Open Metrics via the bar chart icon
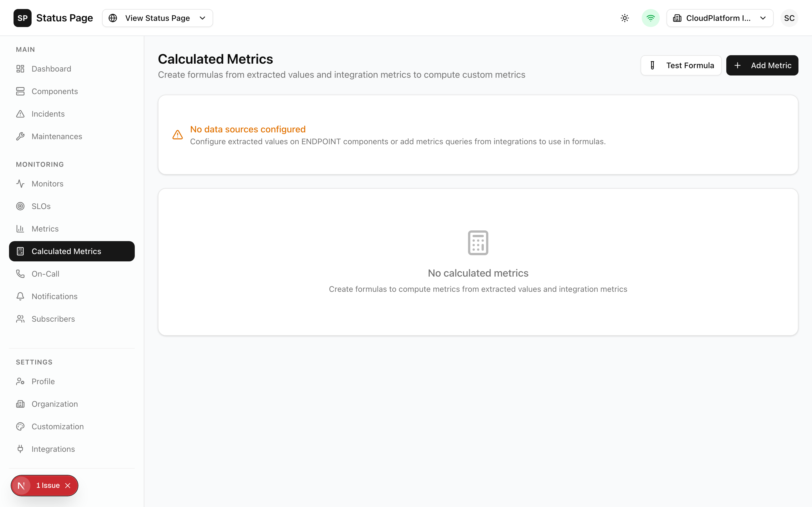The width and height of the screenshot is (812, 507). [x=20, y=228]
